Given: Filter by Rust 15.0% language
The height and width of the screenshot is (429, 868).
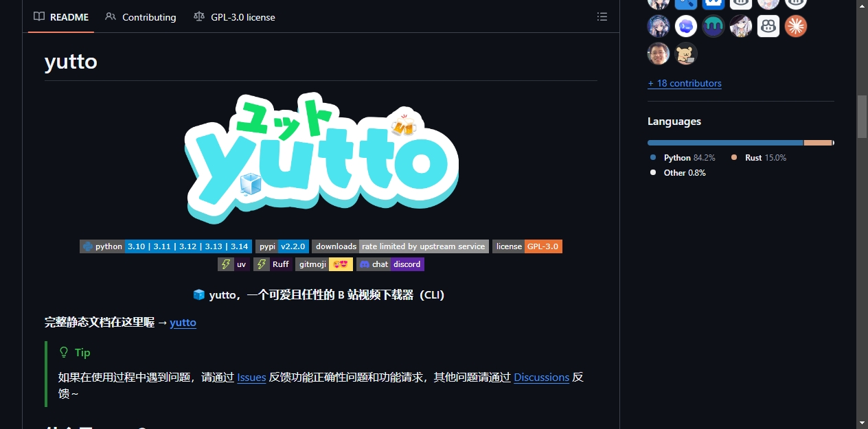Looking at the screenshot, I should point(759,157).
